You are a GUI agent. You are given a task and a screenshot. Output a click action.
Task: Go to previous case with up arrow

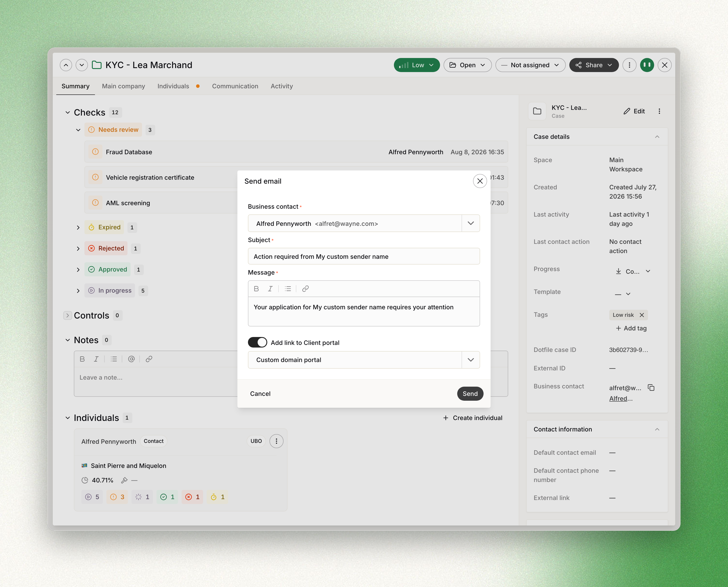pos(66,65)
